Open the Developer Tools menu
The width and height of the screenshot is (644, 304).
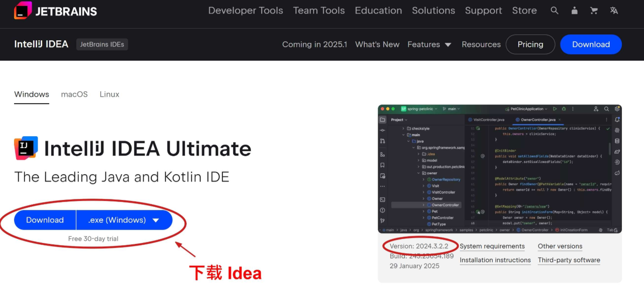click(x=245, y=10)
